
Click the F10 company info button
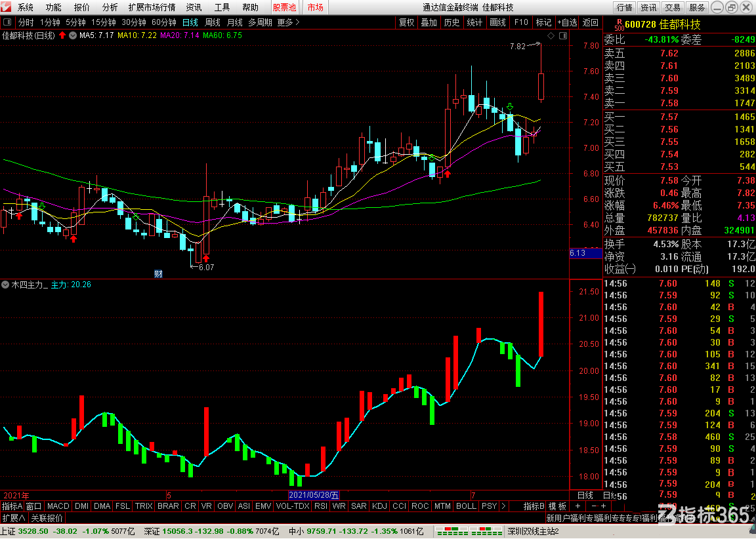[x=520, y=23]
